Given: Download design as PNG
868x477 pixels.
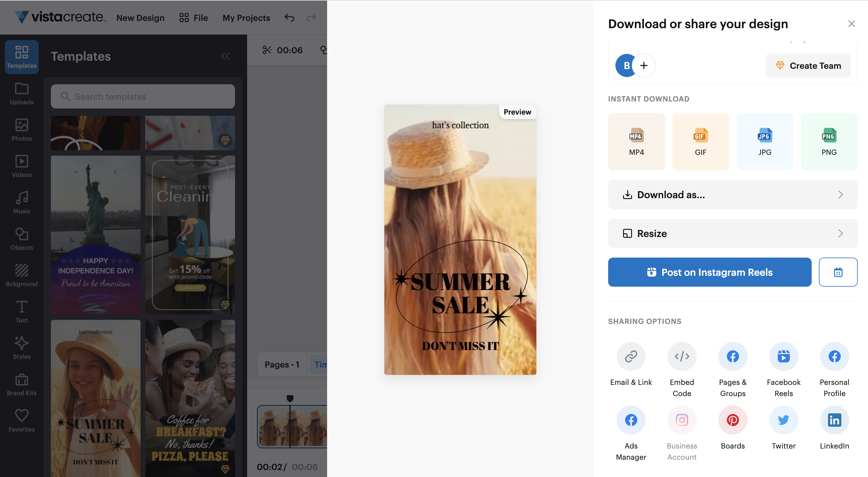Looking at the screenshot, I should (x=829, y=142).
